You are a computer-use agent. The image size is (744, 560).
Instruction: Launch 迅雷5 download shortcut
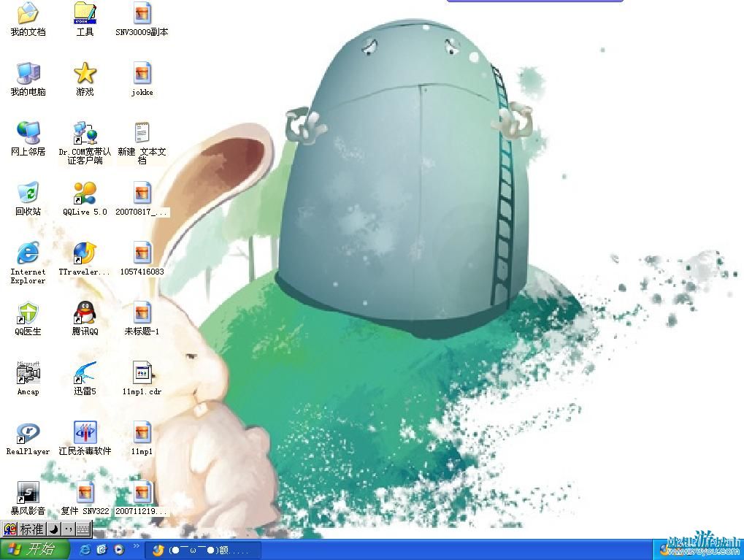click(85, 377)
